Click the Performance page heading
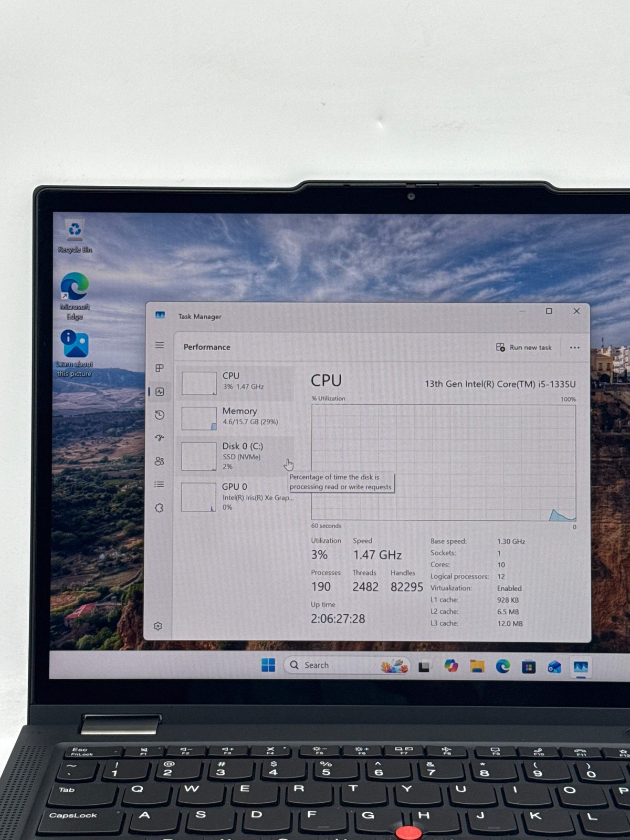 pos(207,347)
